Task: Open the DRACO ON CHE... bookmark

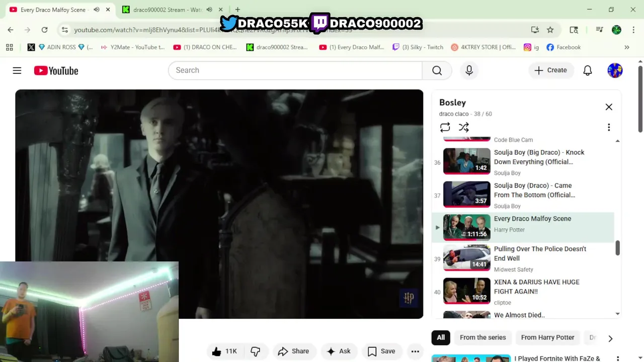Action: pyautogui.click(x=205, y=47)
